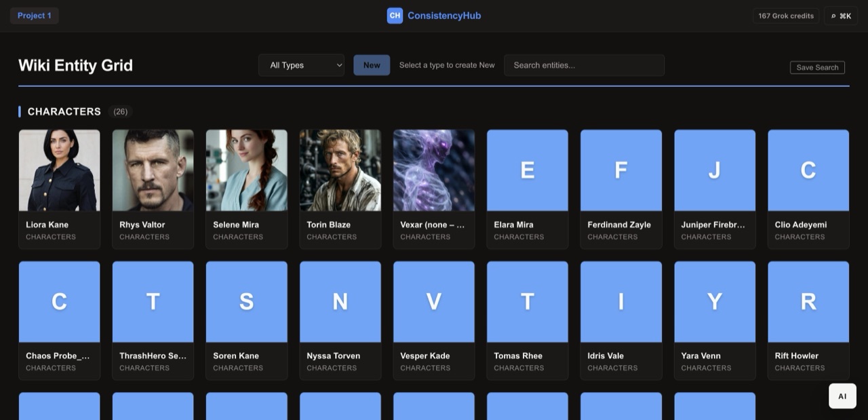Click the Nyssa Torven name text
Screen dimensions: 868x420
[x=333, y=356]
